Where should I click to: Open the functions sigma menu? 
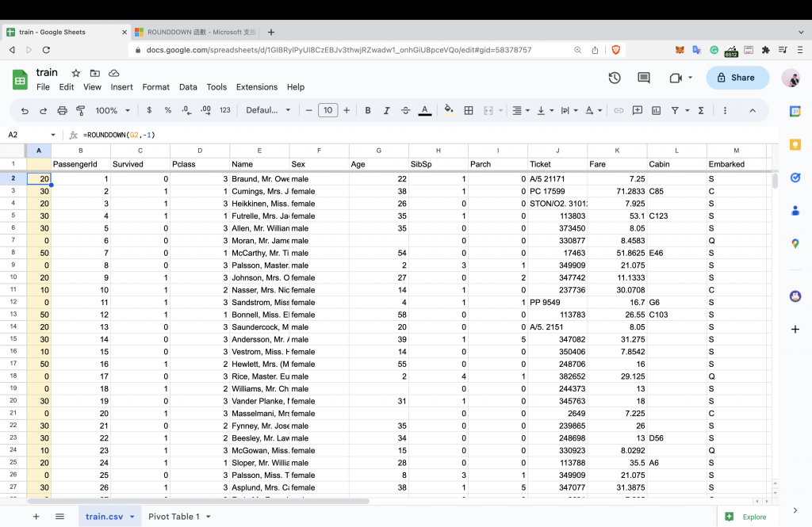pos(701,110)
